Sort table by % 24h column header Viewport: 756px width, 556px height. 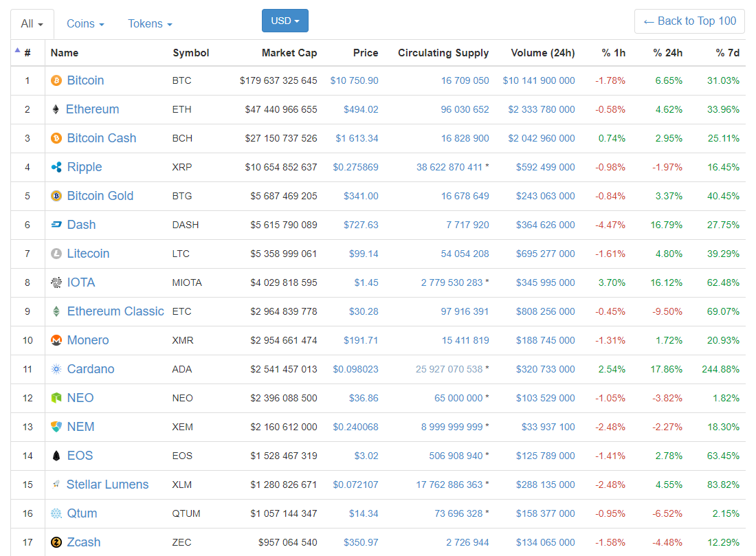667,53
